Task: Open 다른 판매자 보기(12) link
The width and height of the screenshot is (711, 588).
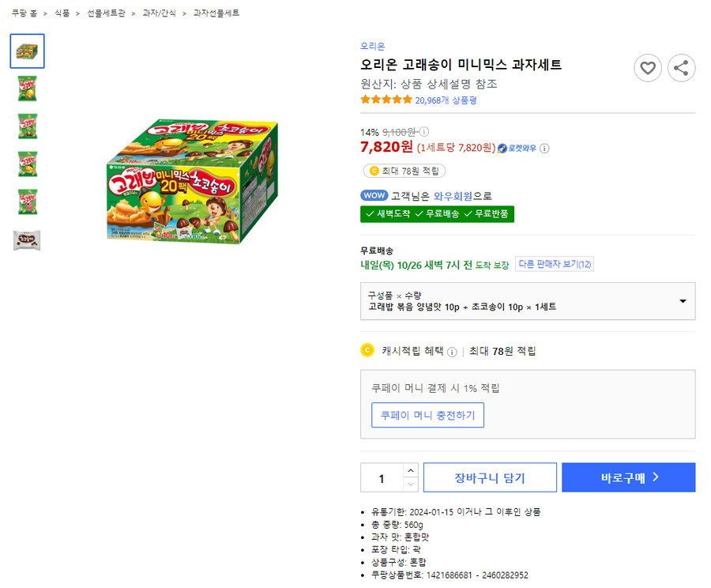Action: pos(555,265)
